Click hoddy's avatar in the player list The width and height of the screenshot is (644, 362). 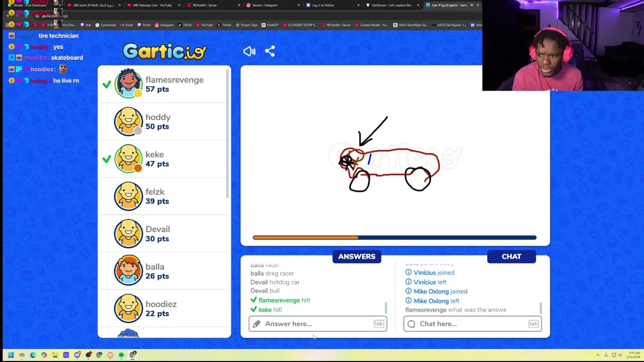pyautogui.click(x=129, y=121)
